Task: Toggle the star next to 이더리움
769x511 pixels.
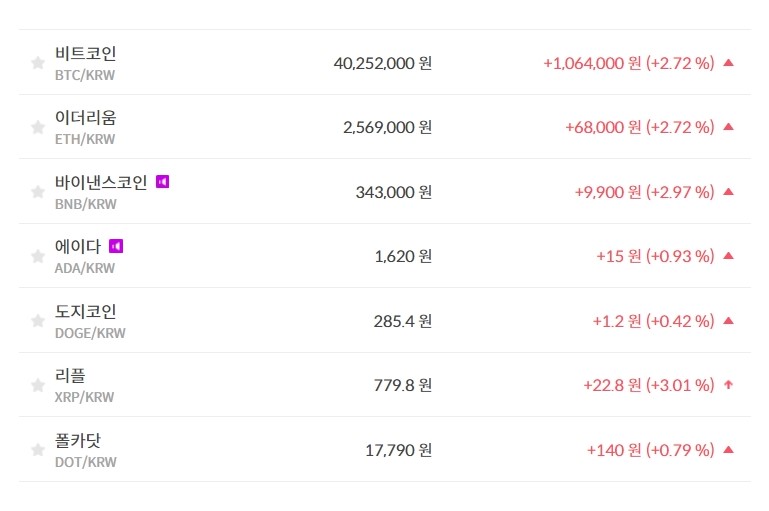Action: [x=38, y=127]
